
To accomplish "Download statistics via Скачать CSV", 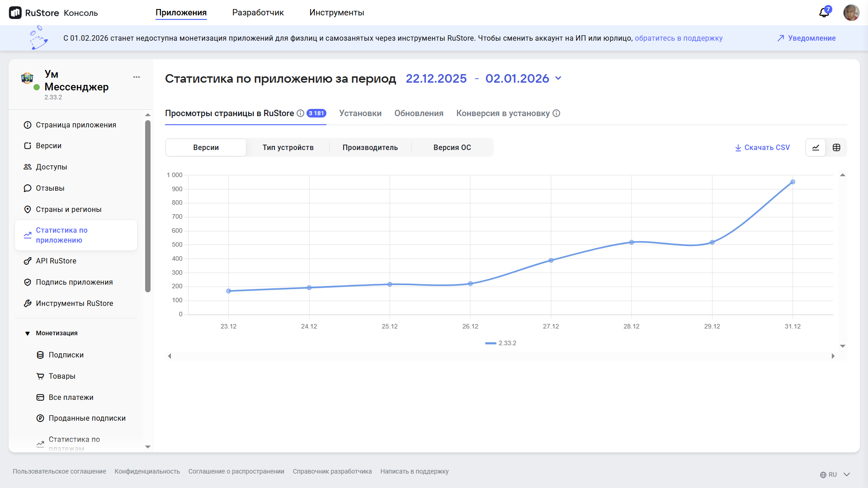I will point(762,148).
